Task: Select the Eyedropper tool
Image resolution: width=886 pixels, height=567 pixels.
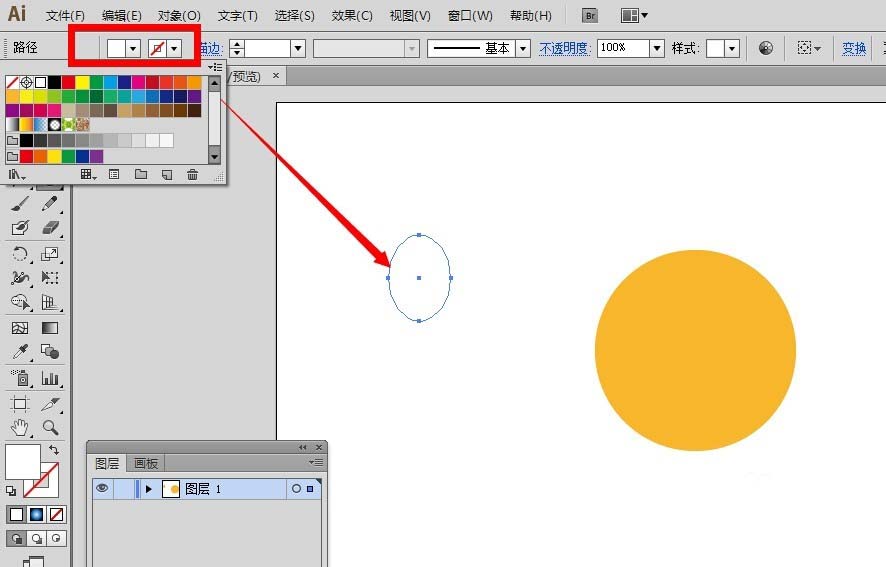Action: click(20, 352)
